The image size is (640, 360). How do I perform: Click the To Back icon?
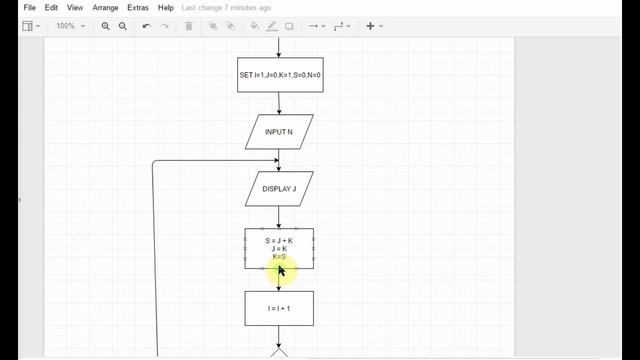[x=230, y=26]
